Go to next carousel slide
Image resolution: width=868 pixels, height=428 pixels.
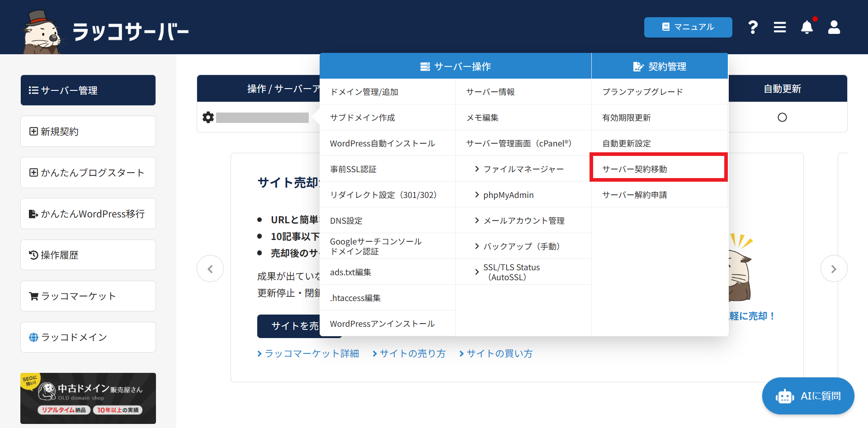click(x=834, y=269)
